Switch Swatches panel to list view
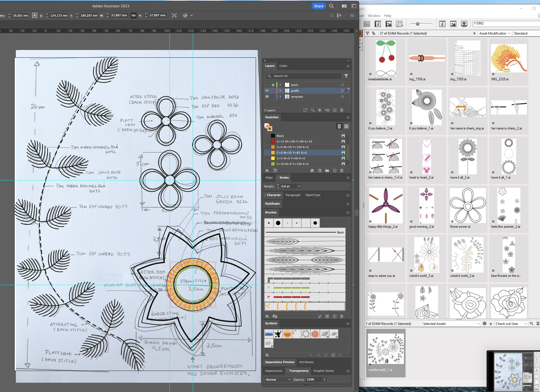The image size is (540, 392). (339, 127)
